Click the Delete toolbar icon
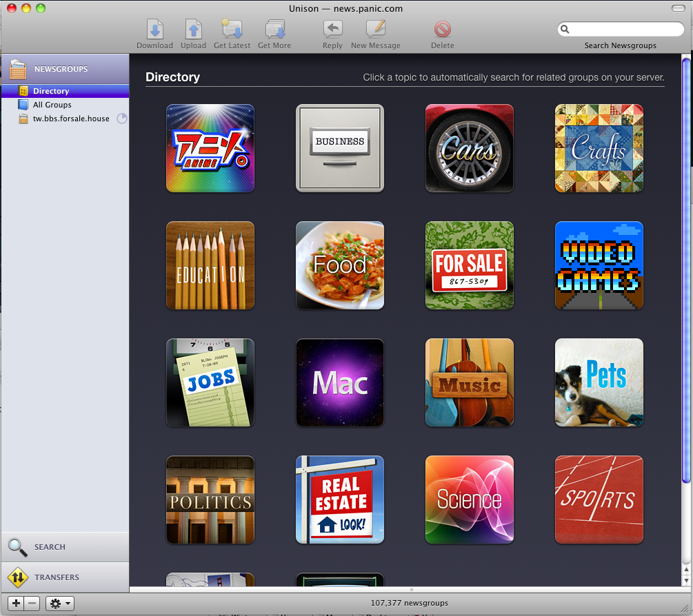This screenshot has width=693, height=616. click(443, 29)
